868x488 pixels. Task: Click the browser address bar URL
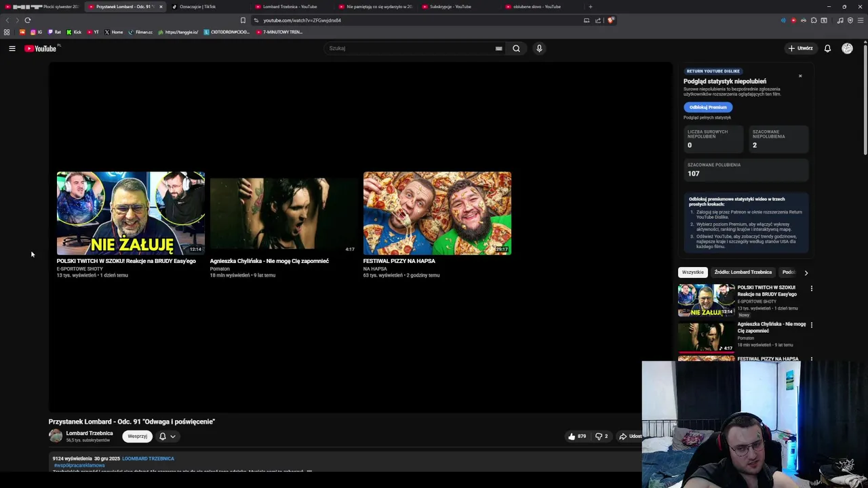pyautogui.click(x=302, y=20)
